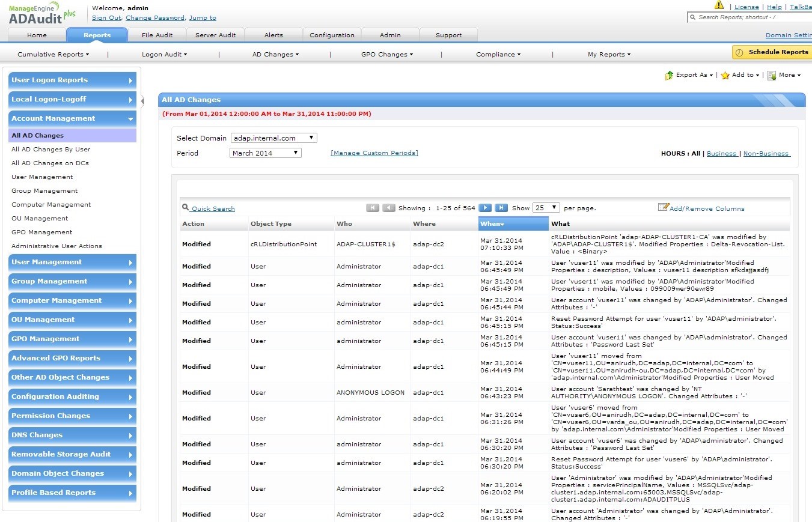Go to next page of results

[485, 208]
